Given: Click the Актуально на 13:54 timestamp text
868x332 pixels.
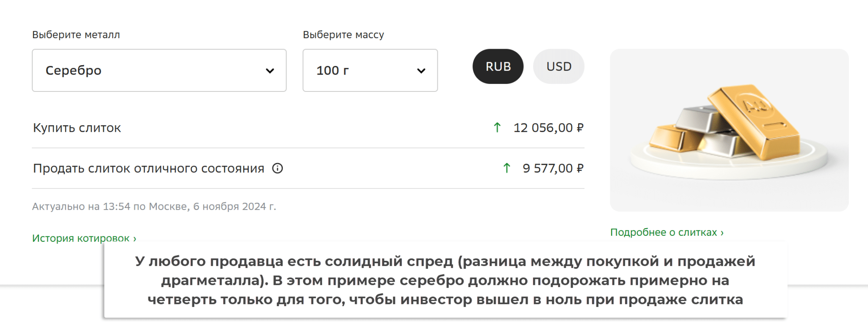Looking at the screenshot, I should 154,206.
